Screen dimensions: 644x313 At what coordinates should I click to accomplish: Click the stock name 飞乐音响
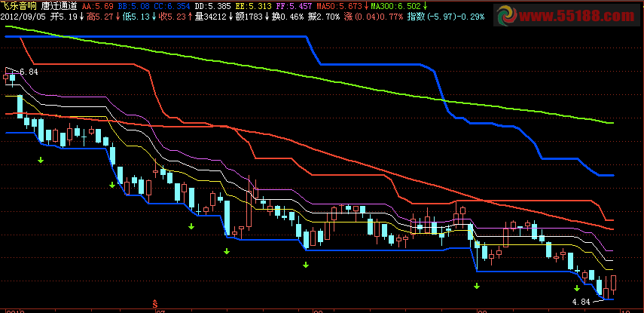[x=18, y=6]
